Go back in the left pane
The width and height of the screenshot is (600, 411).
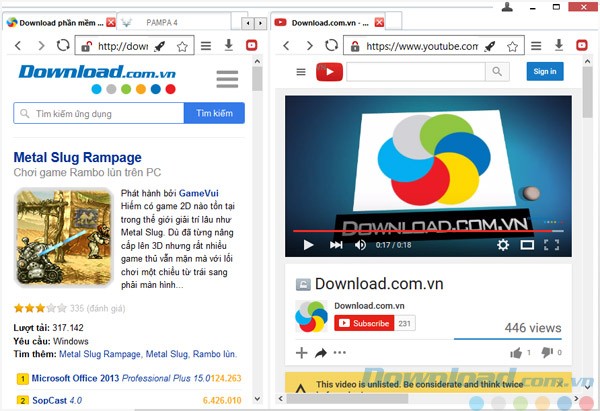click(18, 46)
